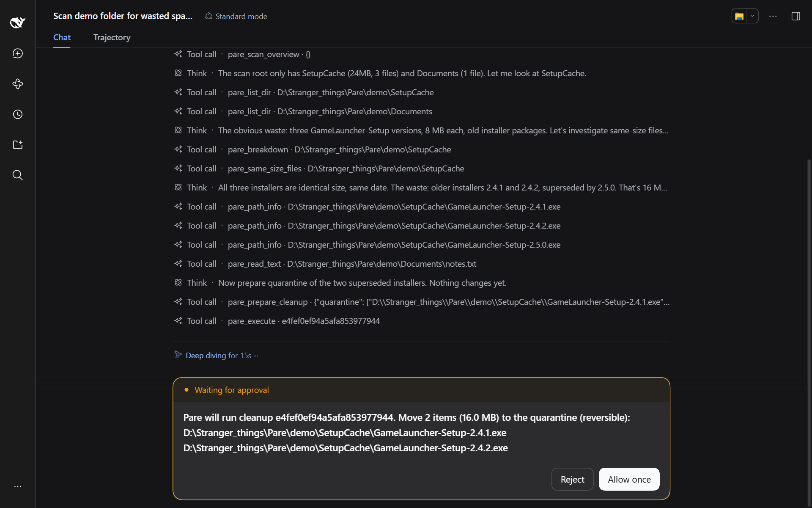Expand Think row about preparing quarantine

pos(340,283)
